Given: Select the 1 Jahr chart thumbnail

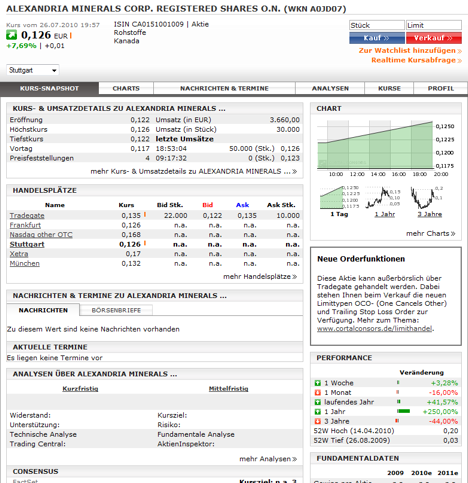Looking at the screenshot, I should (x=383, y=197).
